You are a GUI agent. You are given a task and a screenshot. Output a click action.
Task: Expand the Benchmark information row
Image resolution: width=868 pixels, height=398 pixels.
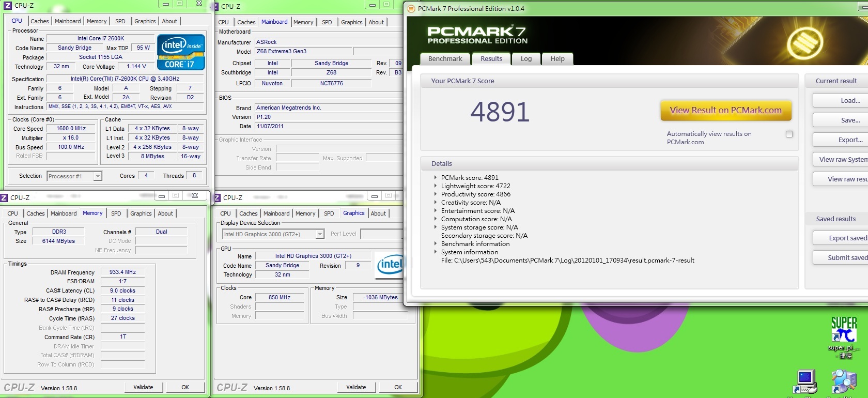435,243
